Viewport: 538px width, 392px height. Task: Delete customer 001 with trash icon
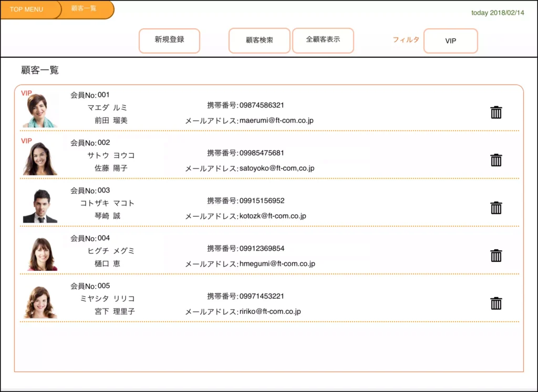click(496, 112)
